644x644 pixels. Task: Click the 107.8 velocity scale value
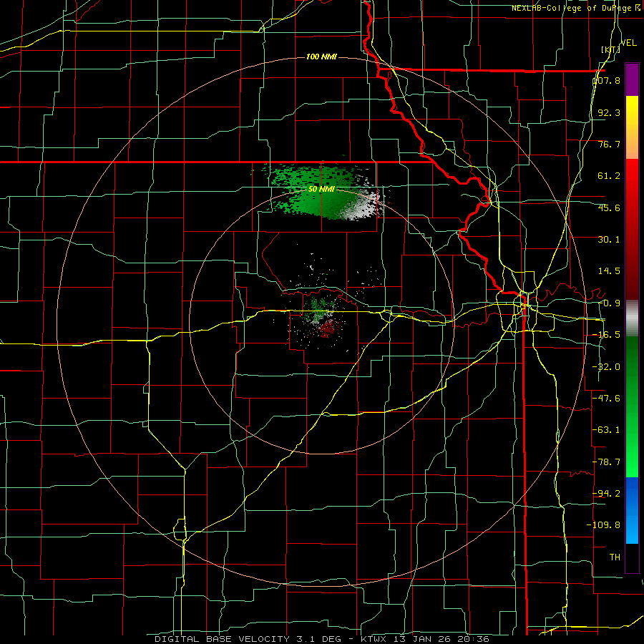point(607,80)
